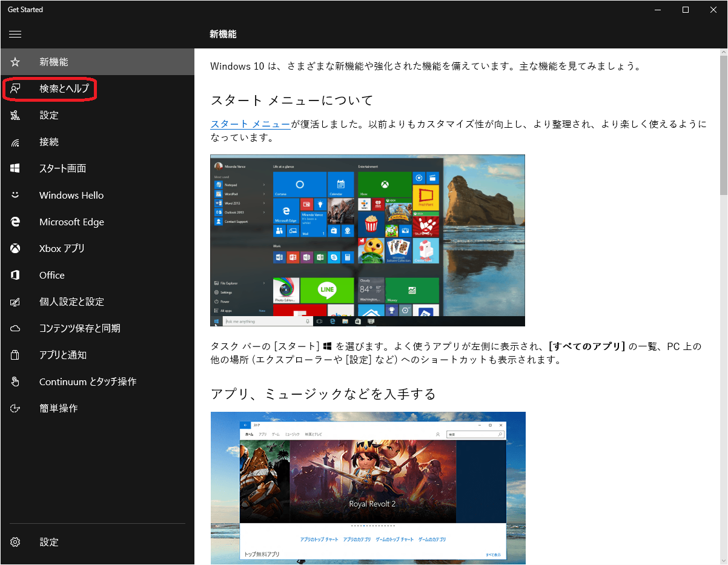Click the 検索とヘルプ person icon
728x565 pixels.
tap(15, 89)
